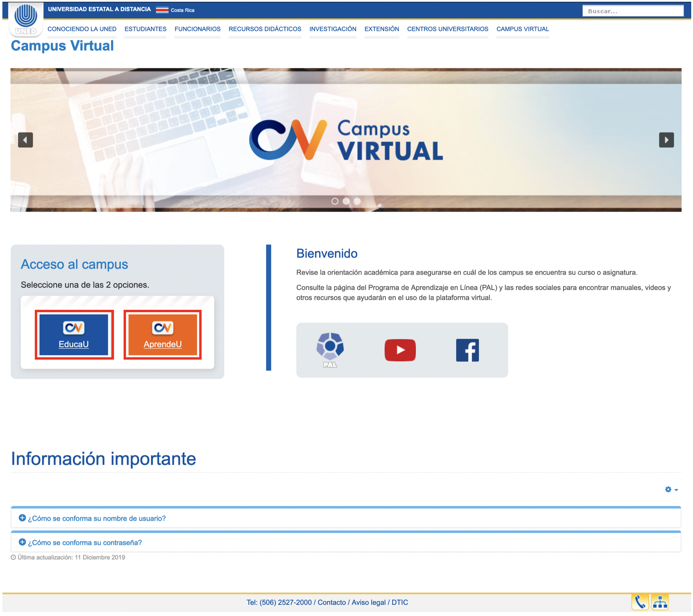
Task: Click the carousel previous arrow
Action: (x=26, y=139)
